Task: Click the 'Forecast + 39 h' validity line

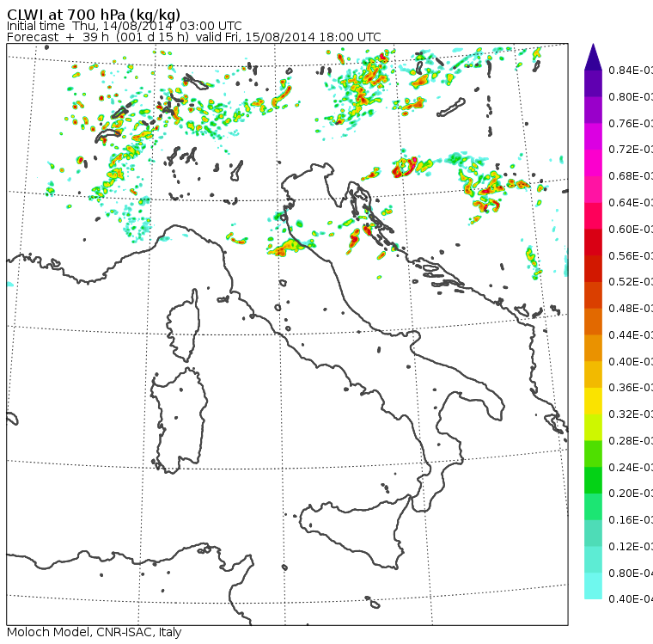Action: tap(193, 37)
